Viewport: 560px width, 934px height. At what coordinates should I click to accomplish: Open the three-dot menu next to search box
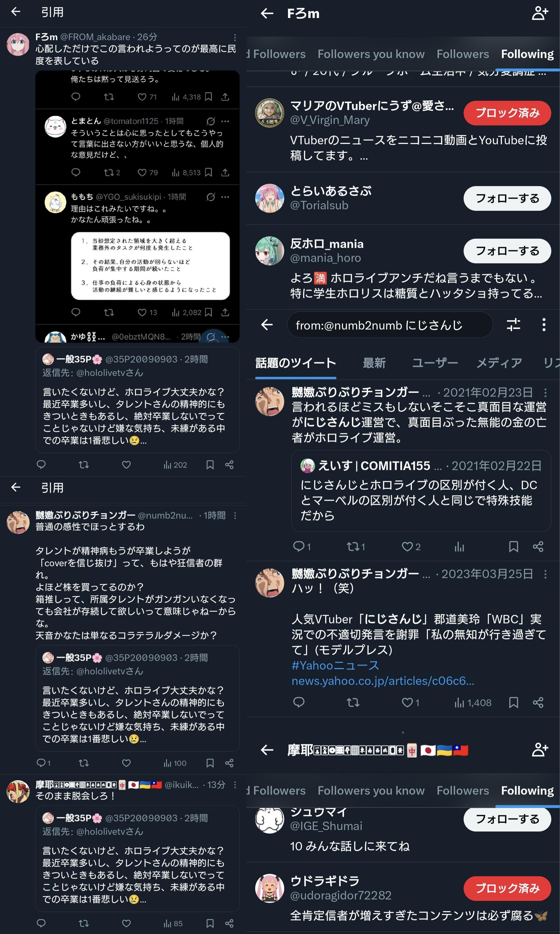544,325
